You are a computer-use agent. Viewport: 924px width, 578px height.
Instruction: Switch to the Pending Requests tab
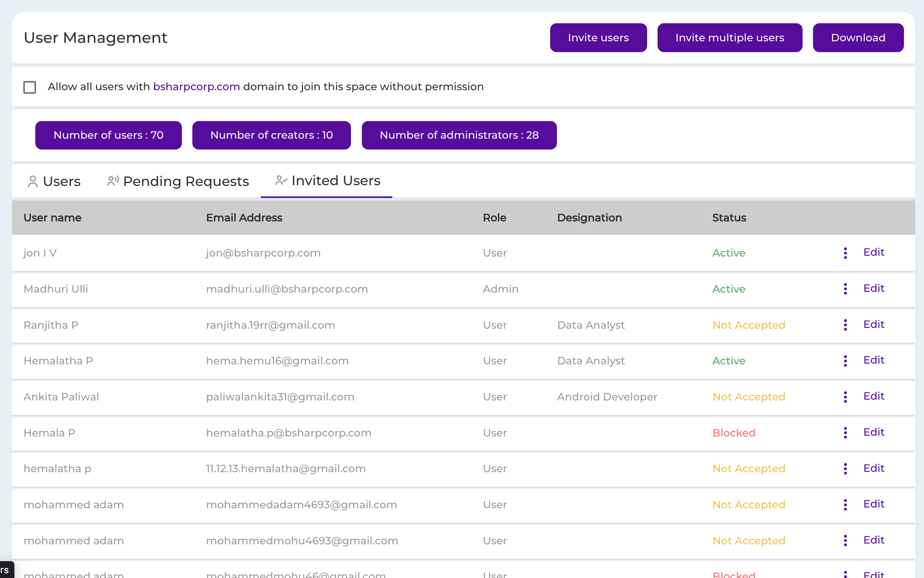(178, 182)
